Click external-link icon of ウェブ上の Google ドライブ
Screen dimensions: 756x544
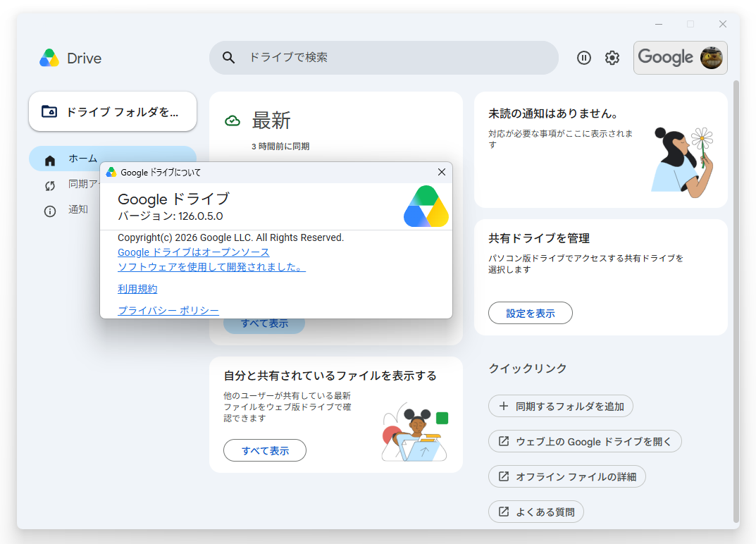click(x=503, y=441)
